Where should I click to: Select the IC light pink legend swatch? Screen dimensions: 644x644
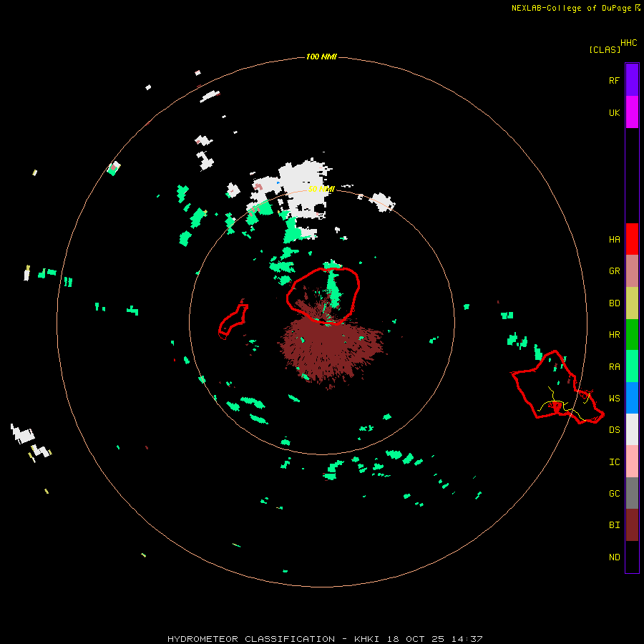coord(632,462)
